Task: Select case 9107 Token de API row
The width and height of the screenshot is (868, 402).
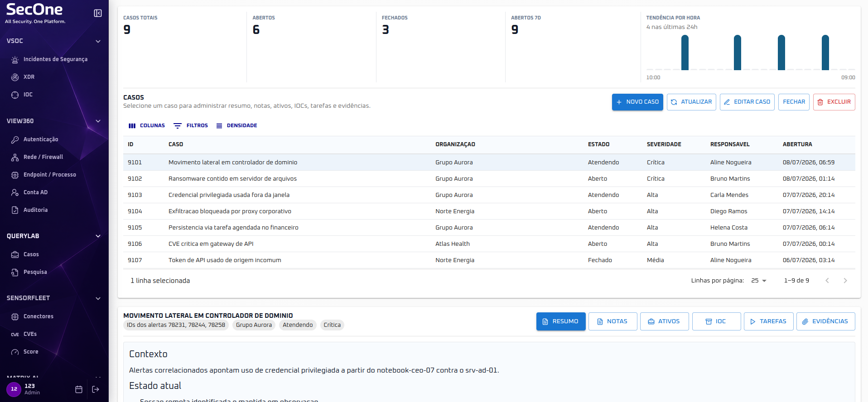Action: coord(489,260)
